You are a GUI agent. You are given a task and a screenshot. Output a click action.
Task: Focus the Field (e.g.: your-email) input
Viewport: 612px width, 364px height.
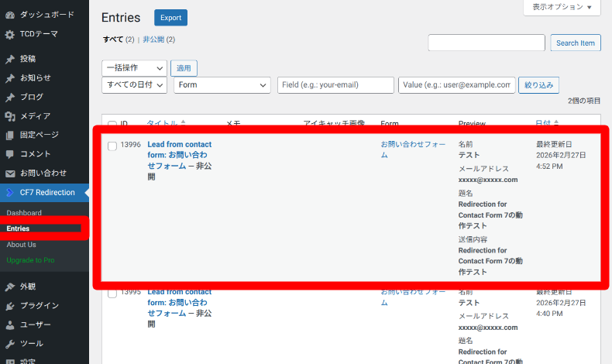coord(335,85)
